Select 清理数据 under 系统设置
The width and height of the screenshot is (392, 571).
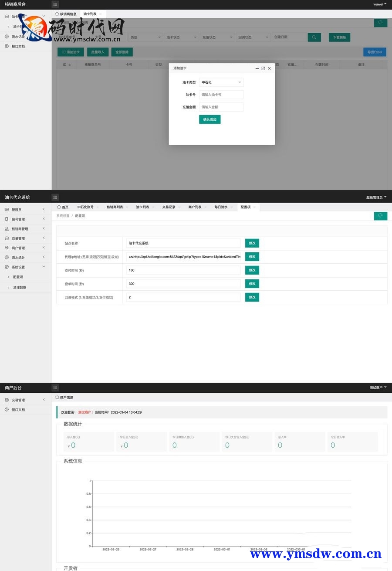[20, 287]
